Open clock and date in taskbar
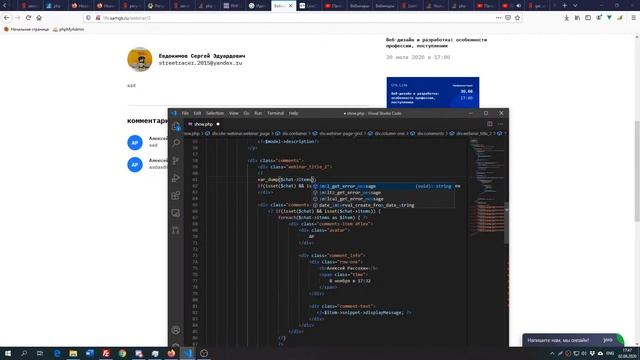Screen dimensions: 640x360 (x=627, y=353)
